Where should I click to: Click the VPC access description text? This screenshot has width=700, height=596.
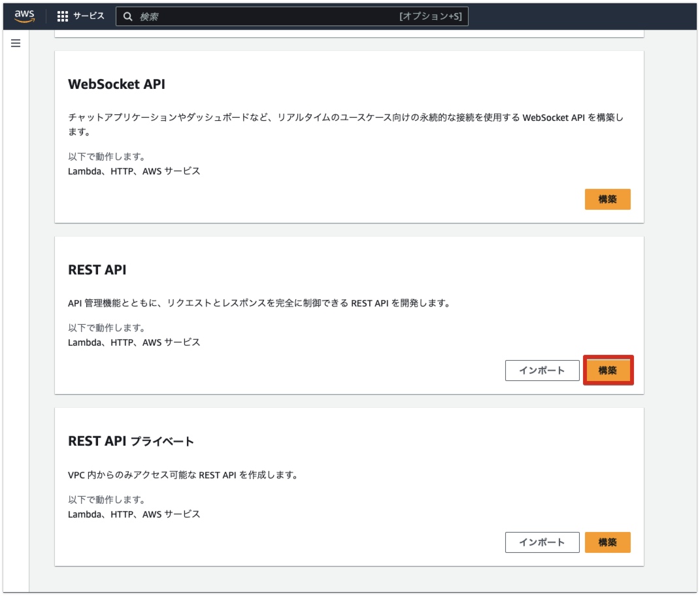[183, 474]
